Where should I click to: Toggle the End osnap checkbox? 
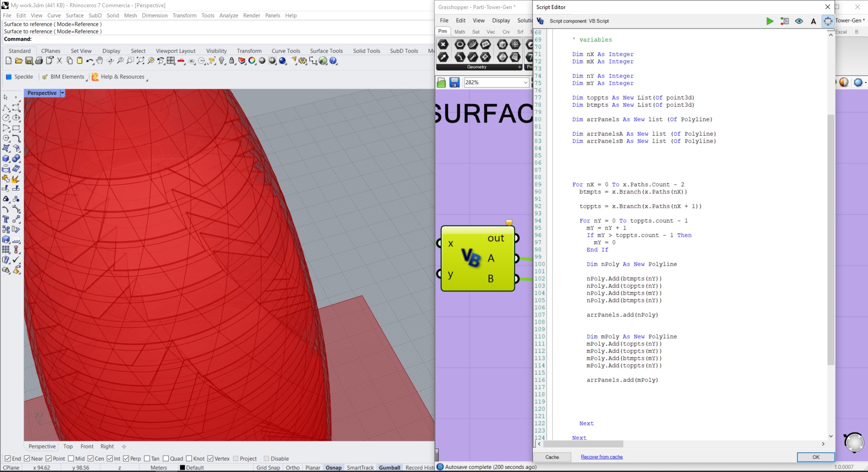tap(7, 458)
